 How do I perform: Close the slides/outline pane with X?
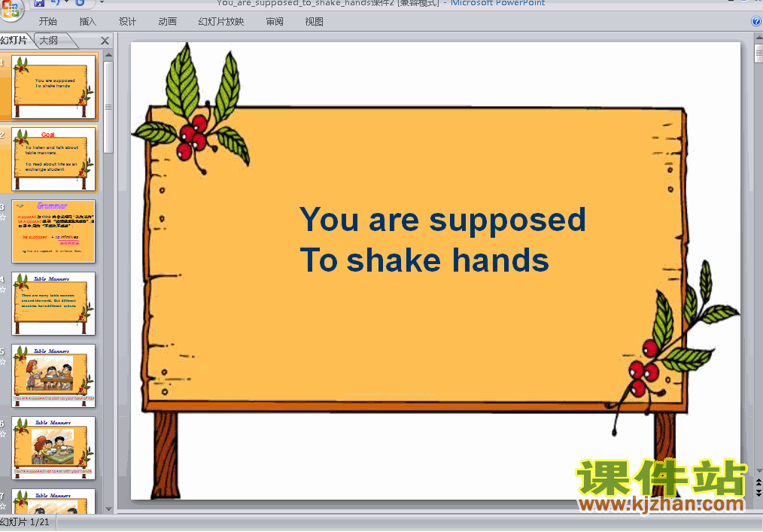pyautogui.click(x=105, y=41)
